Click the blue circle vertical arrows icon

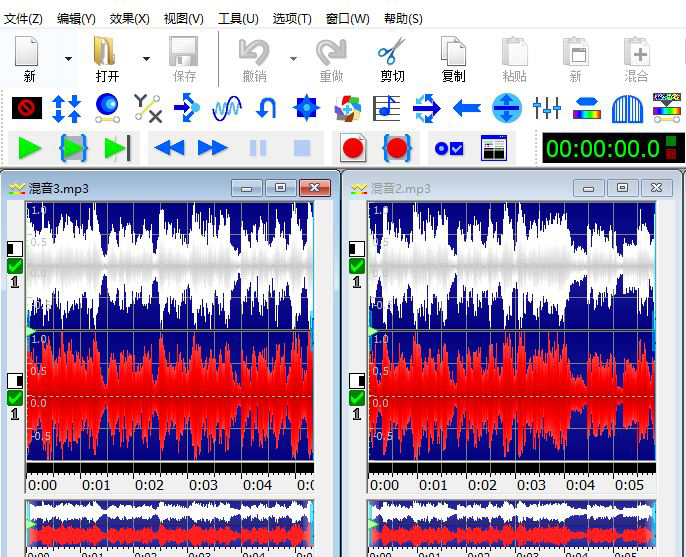(x=507, y=108)
